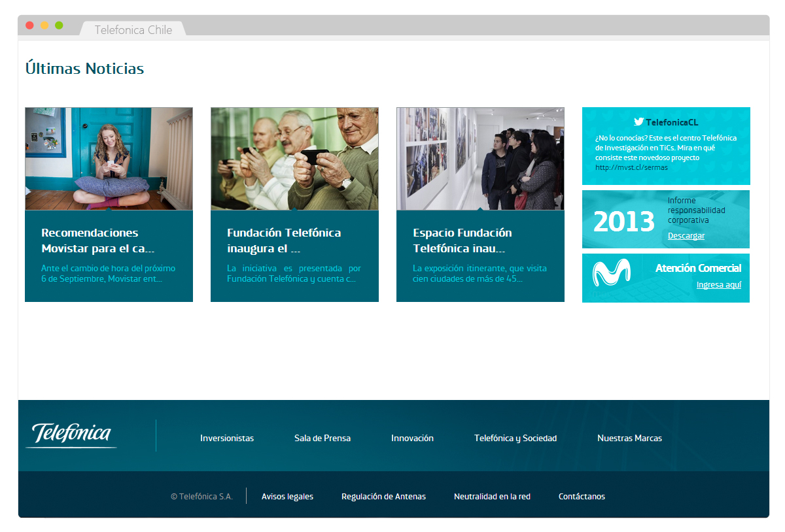Open the TelefonicaCL Twitter profile link
The height and width of the screenshot is (532, 785).
point(672,122)
